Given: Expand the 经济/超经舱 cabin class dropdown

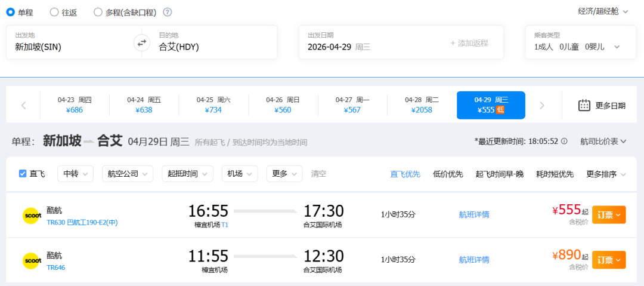Looking at the screenshot, I should click(x=603, y=11).
